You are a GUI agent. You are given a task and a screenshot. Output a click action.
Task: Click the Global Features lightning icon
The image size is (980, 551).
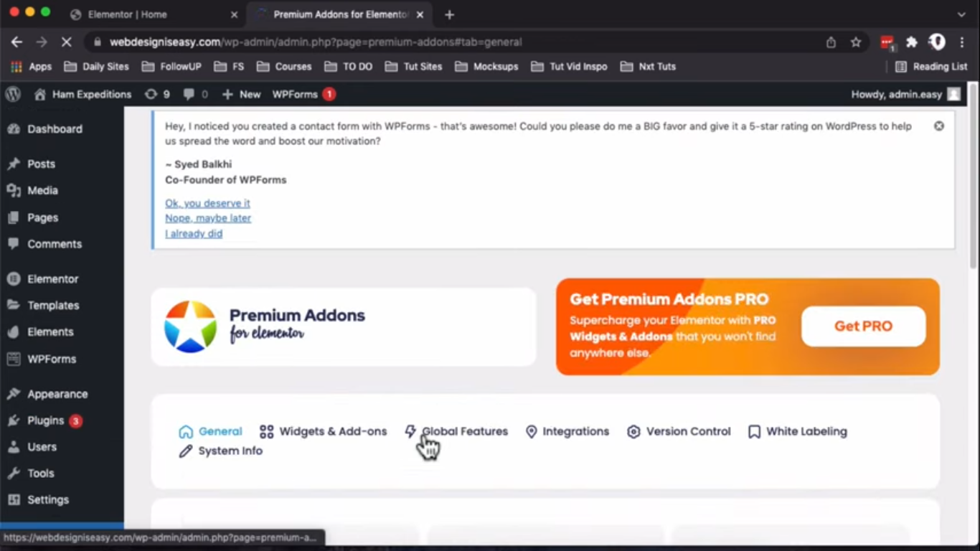[x=410, y=431]
